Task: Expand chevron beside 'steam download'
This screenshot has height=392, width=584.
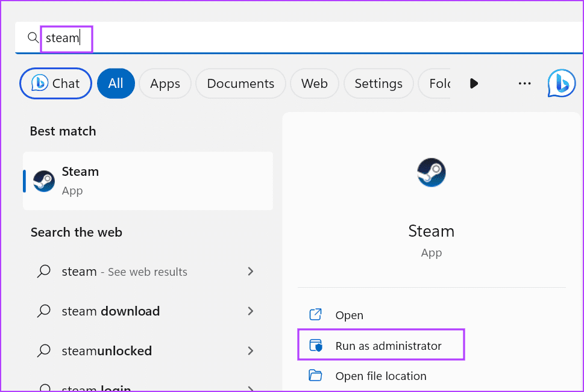Action: [x=251, y=311]
